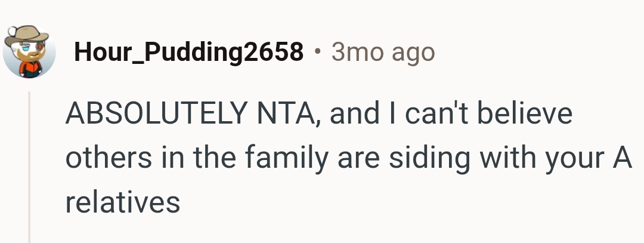This screenshot has height=243, width=644.
Task: Click the dot separator before the timestamp
Action: (x=319, y=53)
